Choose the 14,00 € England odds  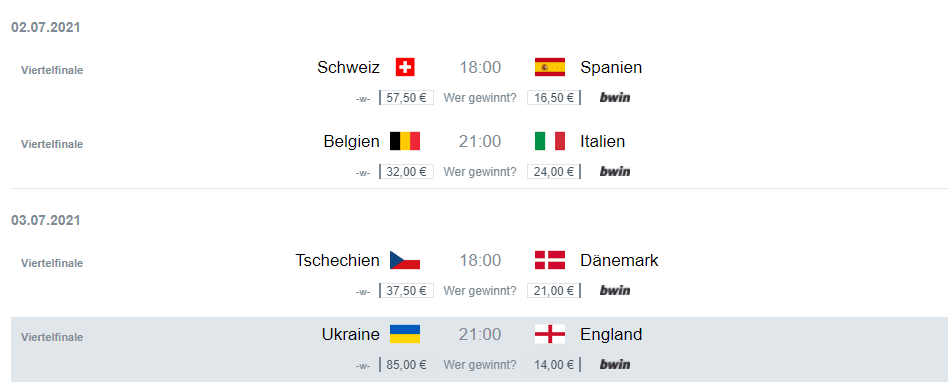[554, 365]
